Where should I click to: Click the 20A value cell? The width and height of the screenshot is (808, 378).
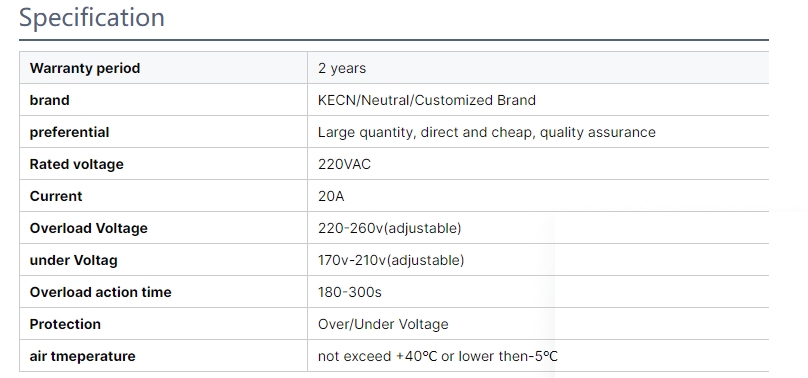pyautogui.click(x=538, y=196)
